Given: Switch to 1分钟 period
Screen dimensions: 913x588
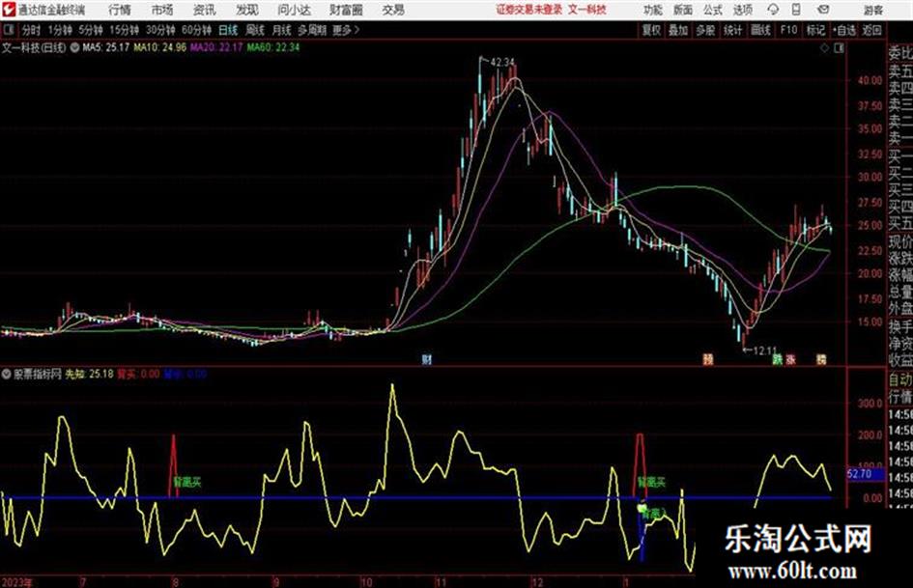Looking at the screenshot, I should pyautogui.click(x=59, y=30).
